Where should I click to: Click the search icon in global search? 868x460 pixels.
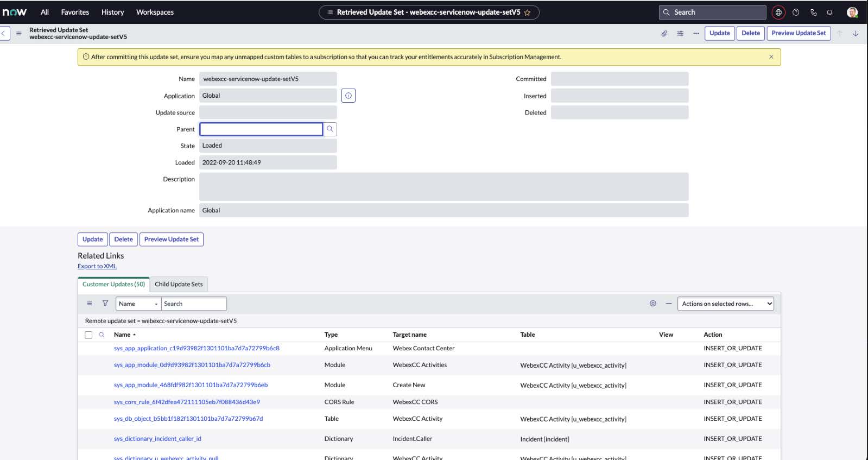tap(666, 12)
